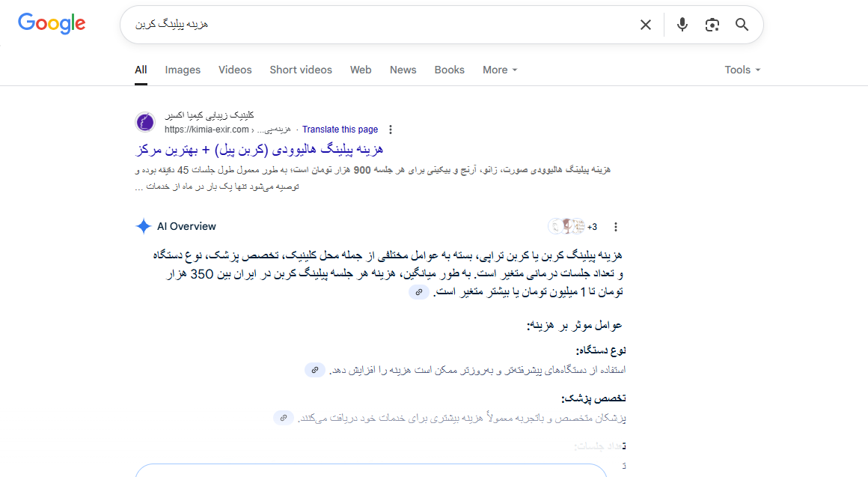The height and width of the screenshot is (477, 868).
Task: Open the News tab
Action: coord(403,70)
